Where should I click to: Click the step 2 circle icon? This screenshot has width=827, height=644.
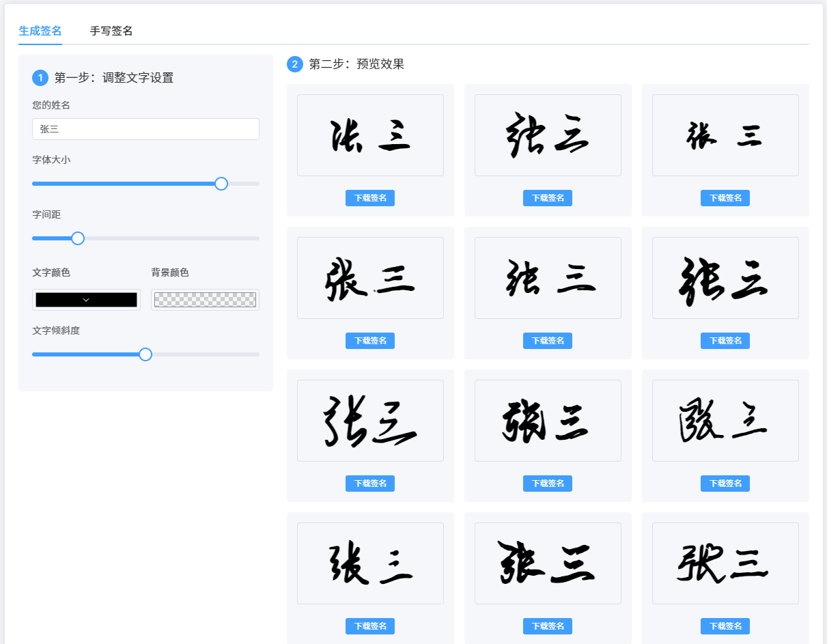coord(294,64)
